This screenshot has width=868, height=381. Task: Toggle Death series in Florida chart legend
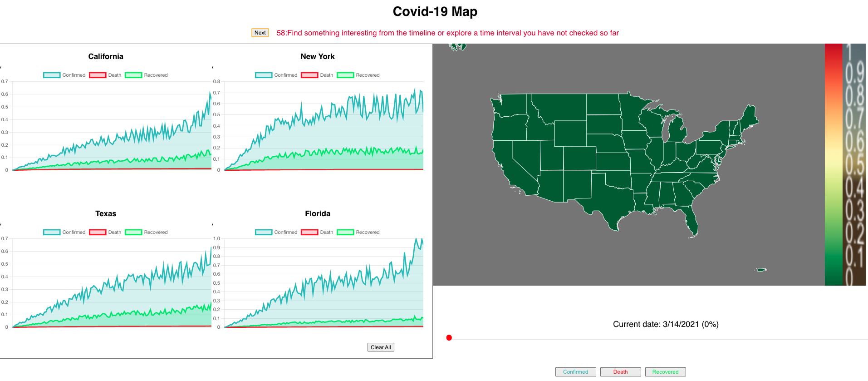[x=317, y=232]
